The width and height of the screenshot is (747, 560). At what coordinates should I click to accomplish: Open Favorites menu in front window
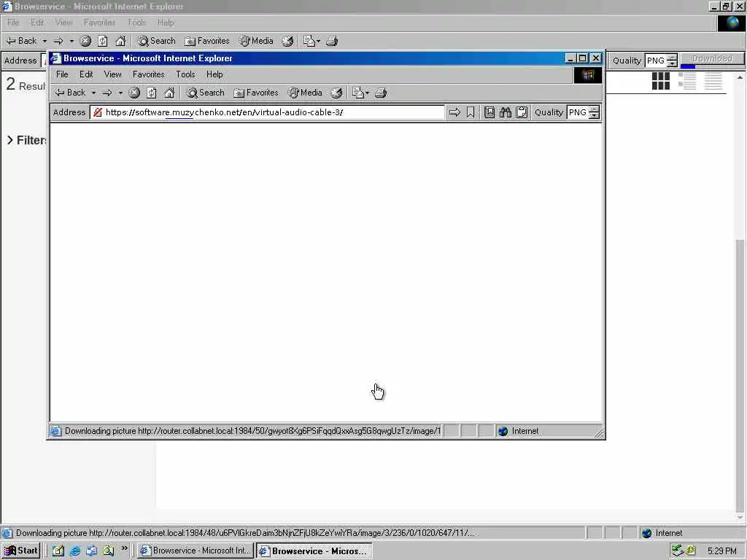tap(149, 74)
